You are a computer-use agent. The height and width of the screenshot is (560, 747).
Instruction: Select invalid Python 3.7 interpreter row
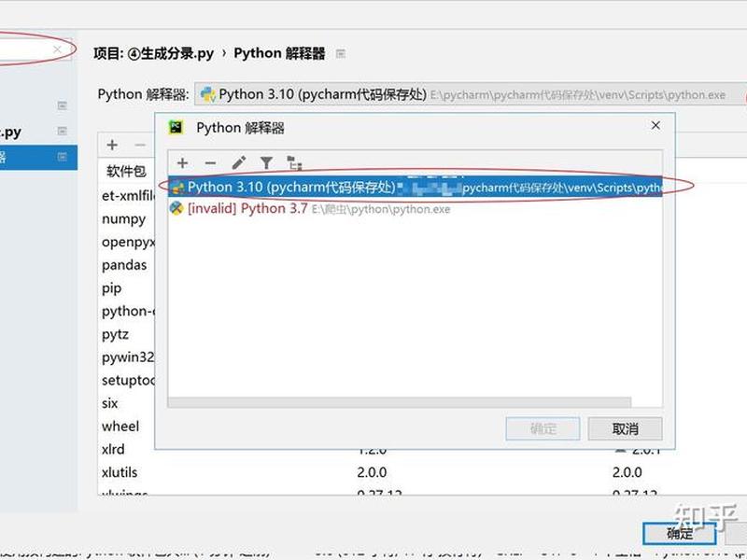point(415,208)
